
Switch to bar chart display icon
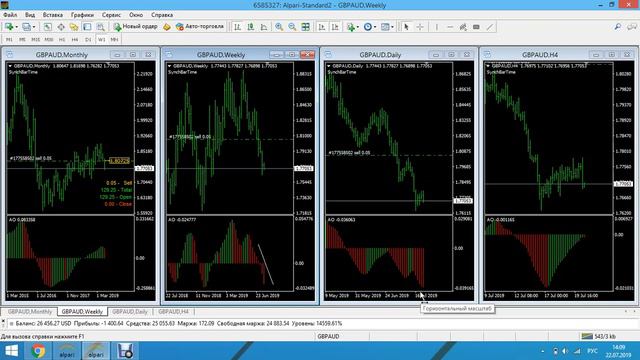pyautogui.click(x=237, y=27)
